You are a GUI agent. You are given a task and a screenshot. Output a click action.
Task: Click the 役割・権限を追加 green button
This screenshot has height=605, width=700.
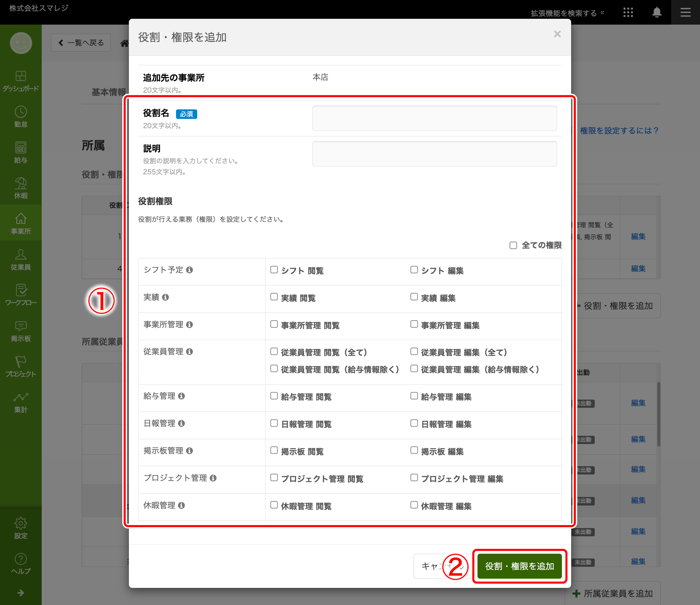pyautogui.click(x=519, y=566)
